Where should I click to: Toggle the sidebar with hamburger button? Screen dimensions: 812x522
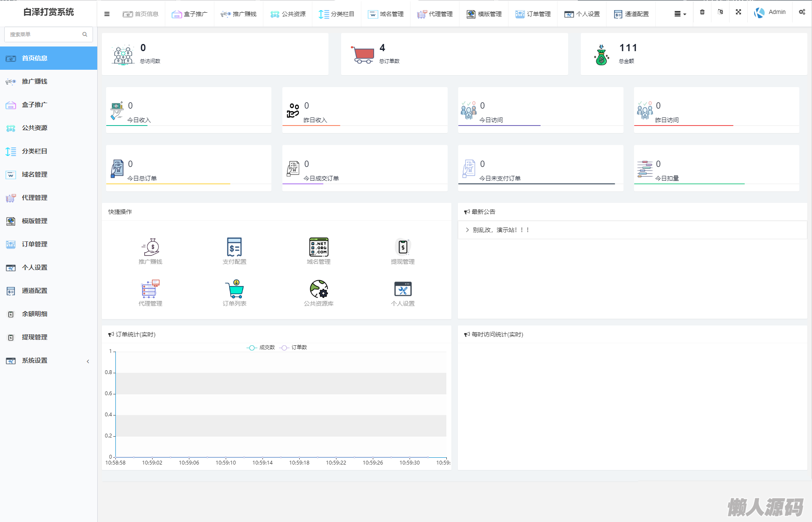[x=107, y=14]
